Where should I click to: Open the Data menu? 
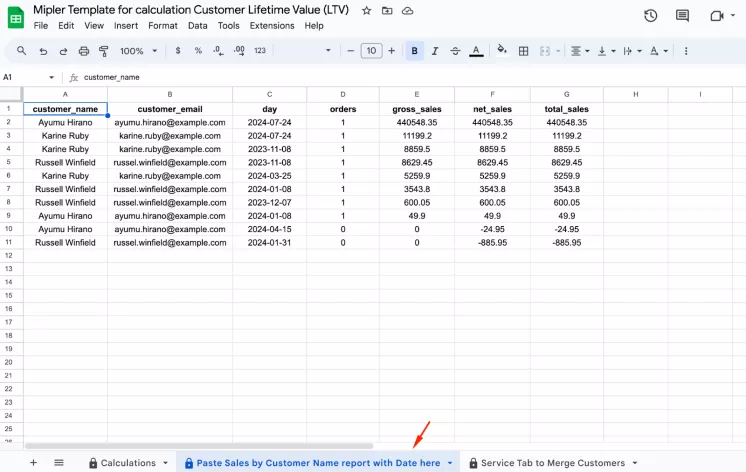[x=197, y=26]
